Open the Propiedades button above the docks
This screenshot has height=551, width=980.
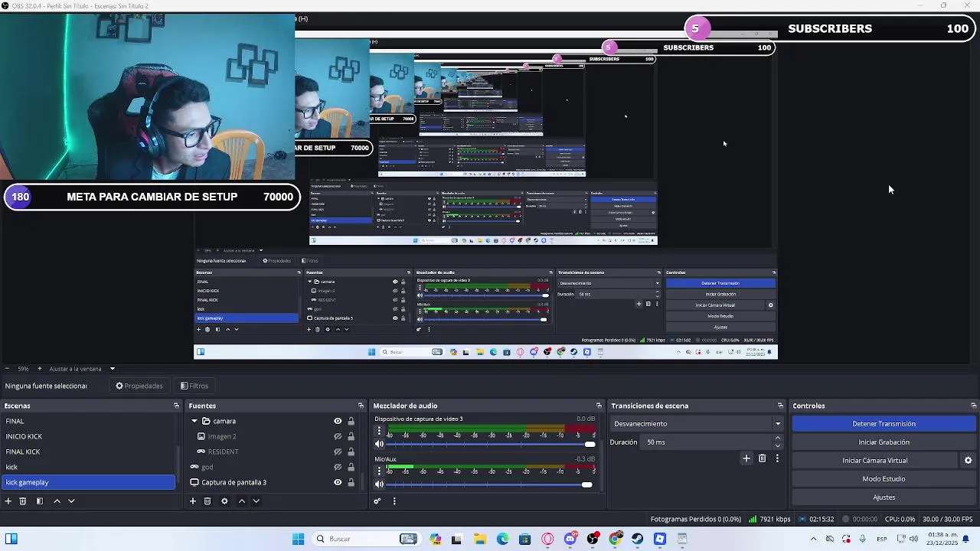(139, 386)
